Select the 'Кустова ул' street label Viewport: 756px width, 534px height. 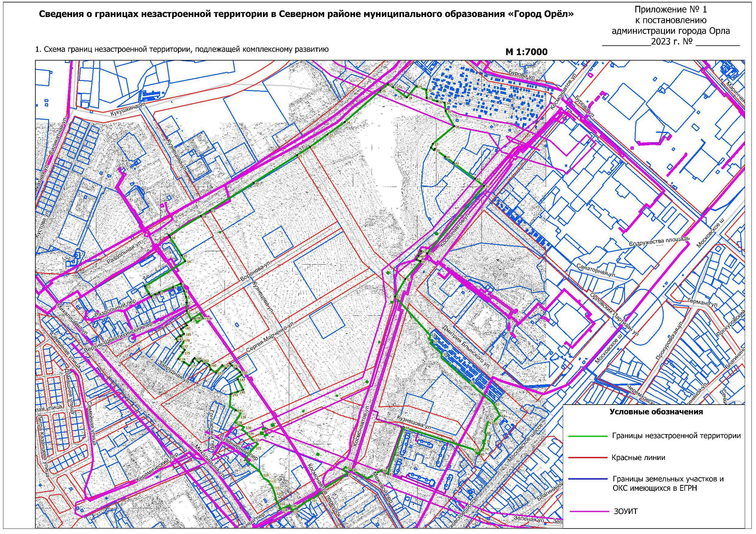coord(43,224)
